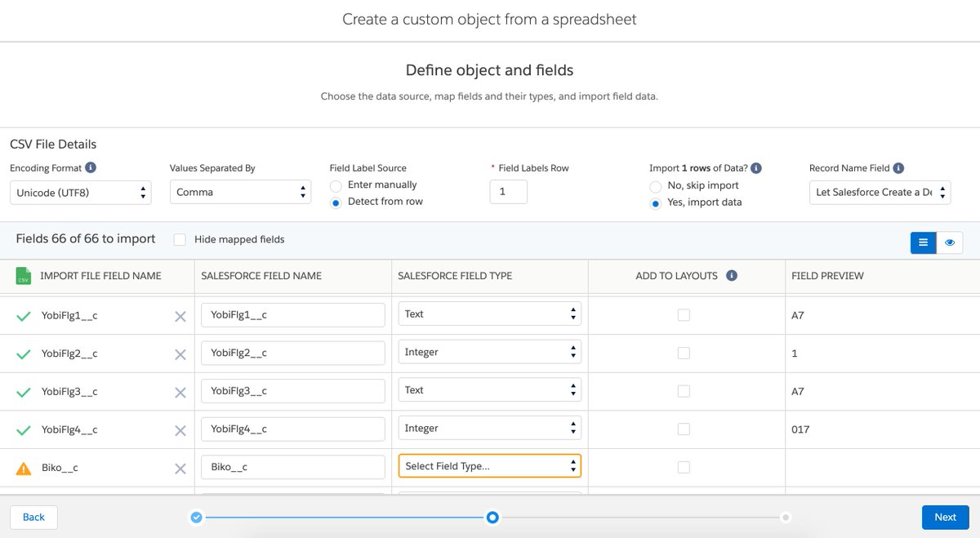This screenshot has height=538, width=980.
Task: Switch to list view icon
Action: [x=923, y=242]
